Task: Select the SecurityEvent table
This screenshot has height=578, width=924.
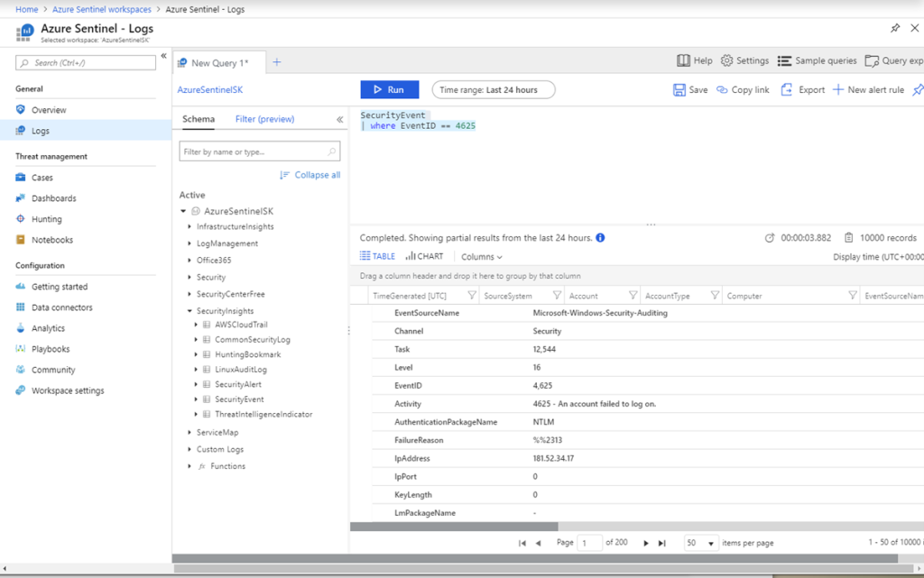Action: pos(239,399)
